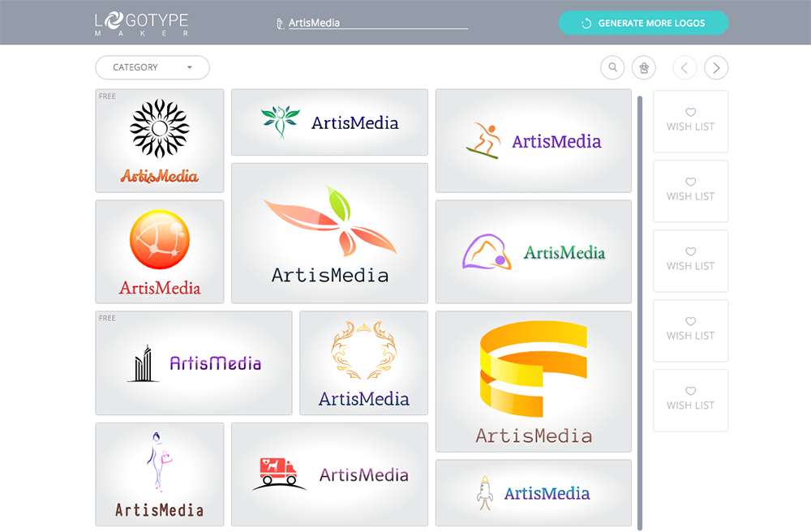Viewport: 811px width, 532px height.
Task: Open the Category dropdown
Action: click(x=152, y=68)
